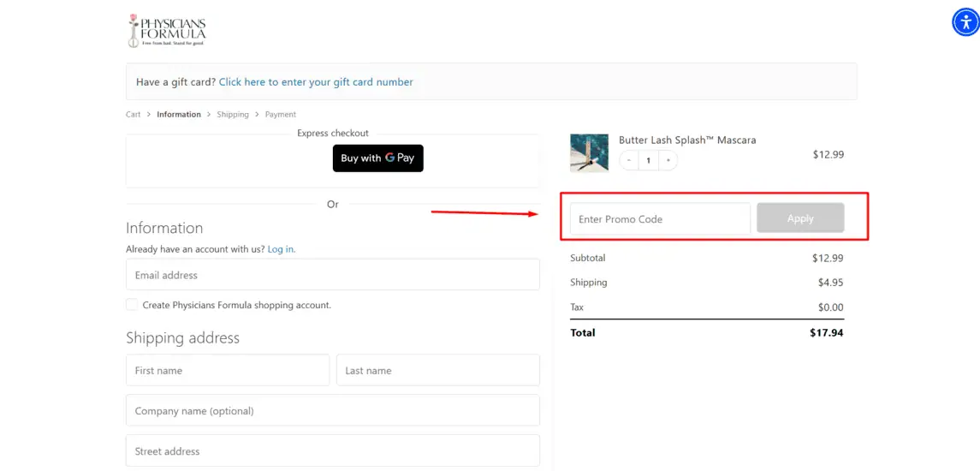The width and height of the screenshot is (980, 471).
Task: Click the Company name optional field
Action: coord(332,410)
